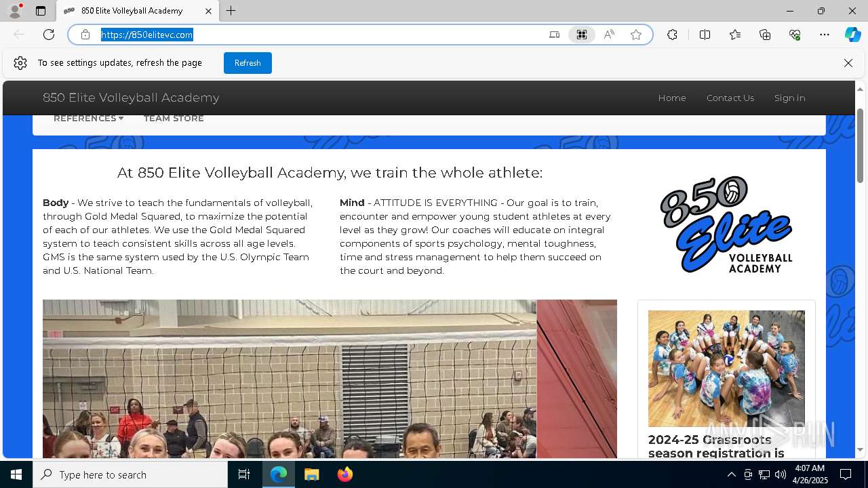Toggle Split screen icon
This screenshot has width=868, height=488.
click(705, 35)
